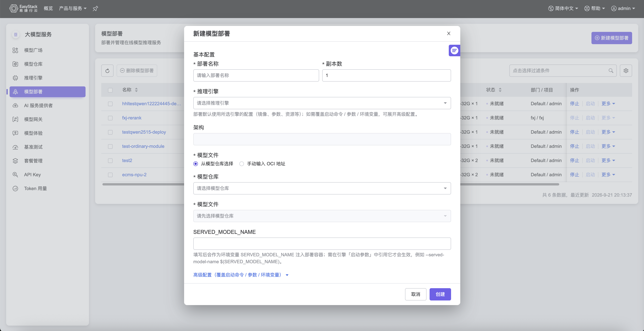
Task: Click the 模型体验 sidebar icon
Action: pyautogui.click(x=15, y=133)
